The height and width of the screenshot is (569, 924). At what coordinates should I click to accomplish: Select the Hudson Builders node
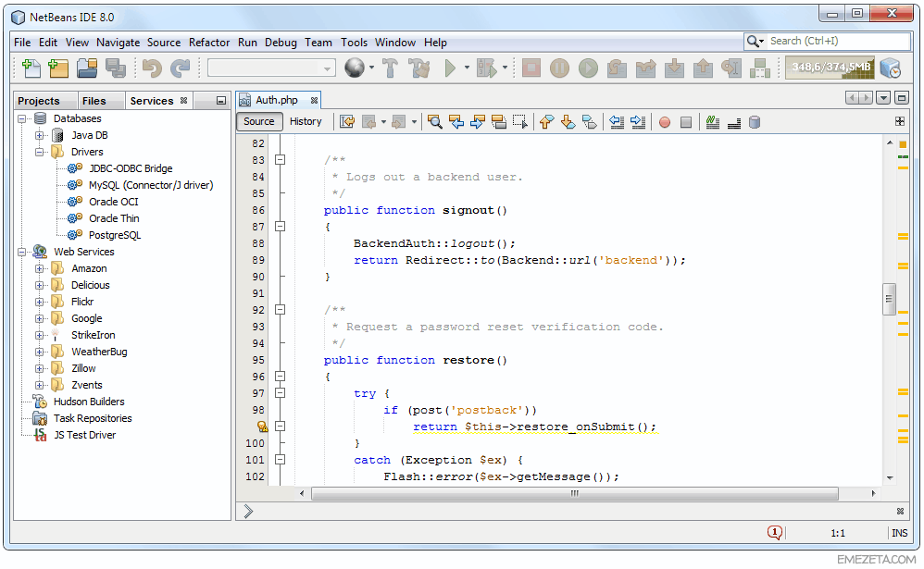89,402
